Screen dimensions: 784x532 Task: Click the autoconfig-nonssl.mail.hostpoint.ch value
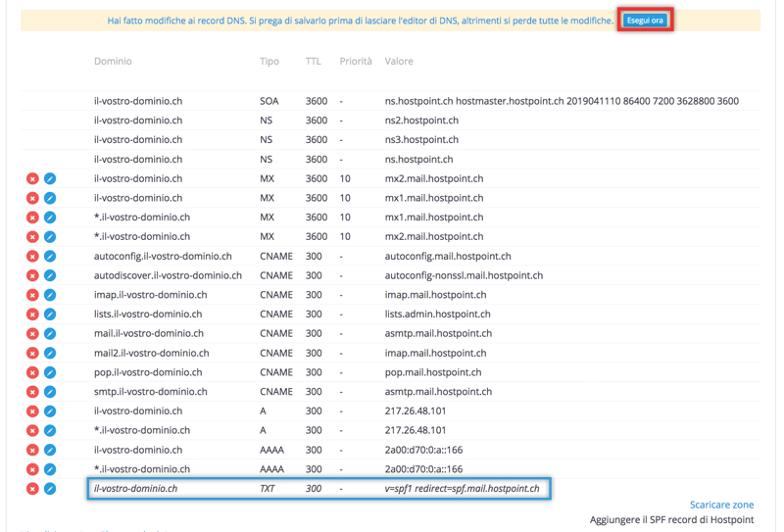point(464,275)
